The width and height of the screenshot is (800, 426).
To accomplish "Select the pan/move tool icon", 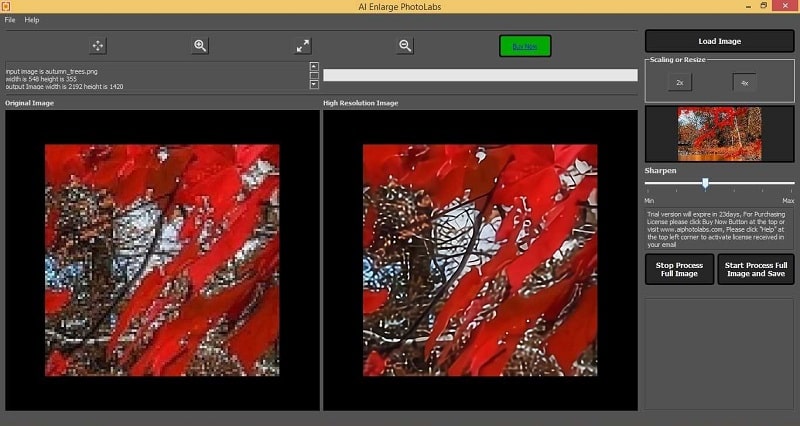I will pos(97,46).
